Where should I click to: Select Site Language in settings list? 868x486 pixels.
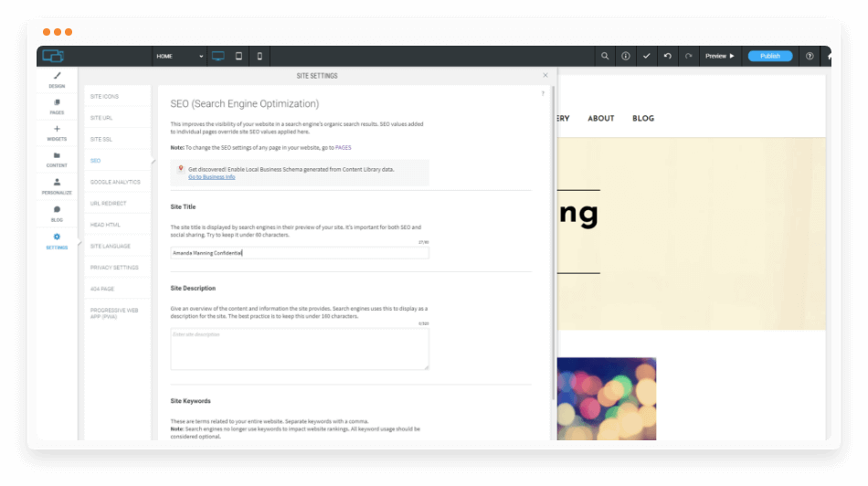point(111,246)
